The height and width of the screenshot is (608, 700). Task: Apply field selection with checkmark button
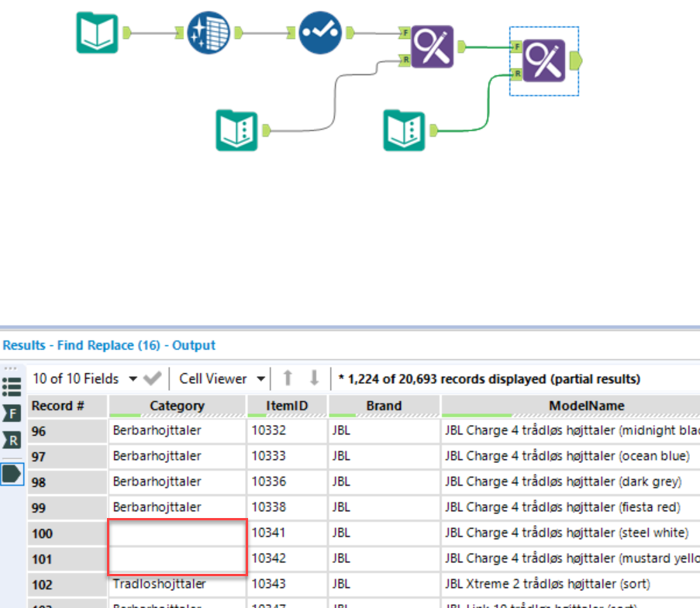coord(153,378)
